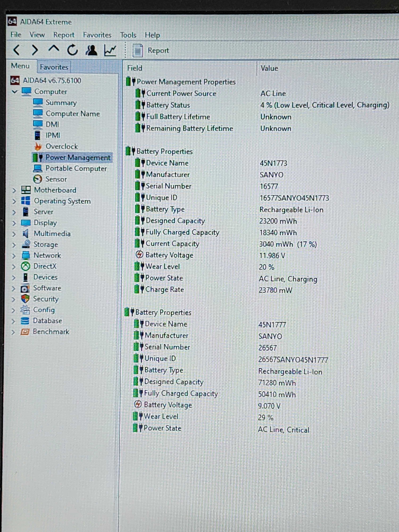Switch to the Menu tab

(20, 66)
